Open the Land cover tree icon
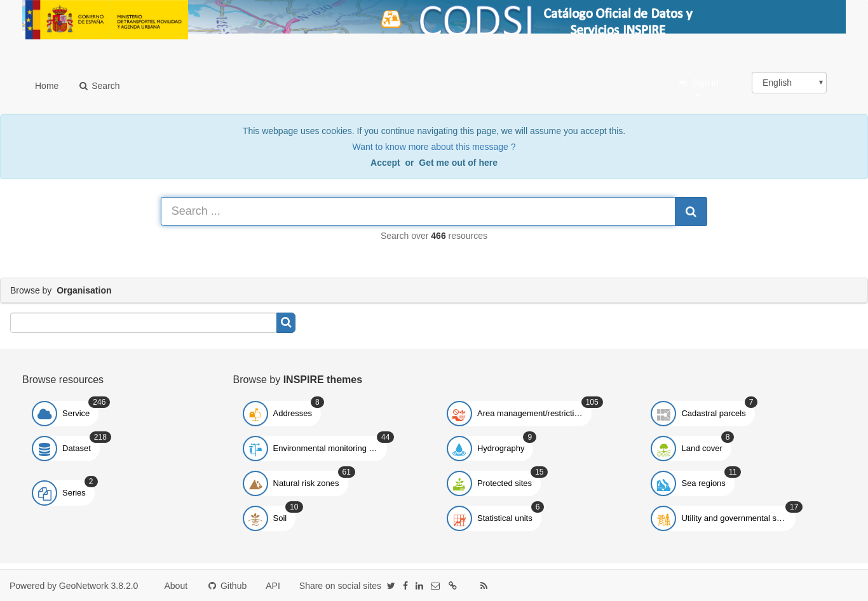This screenshot has height=601, width=868. pyautogui.click(x=663, y=449)
